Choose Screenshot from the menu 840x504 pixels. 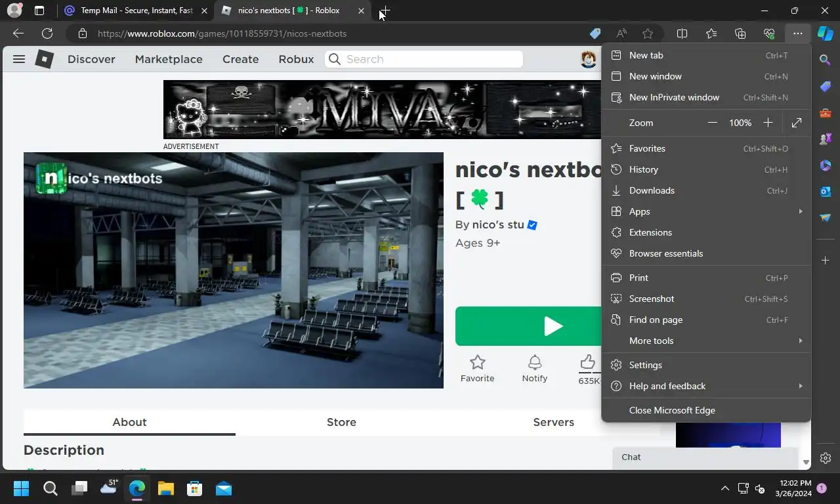[x=706, y=299]
